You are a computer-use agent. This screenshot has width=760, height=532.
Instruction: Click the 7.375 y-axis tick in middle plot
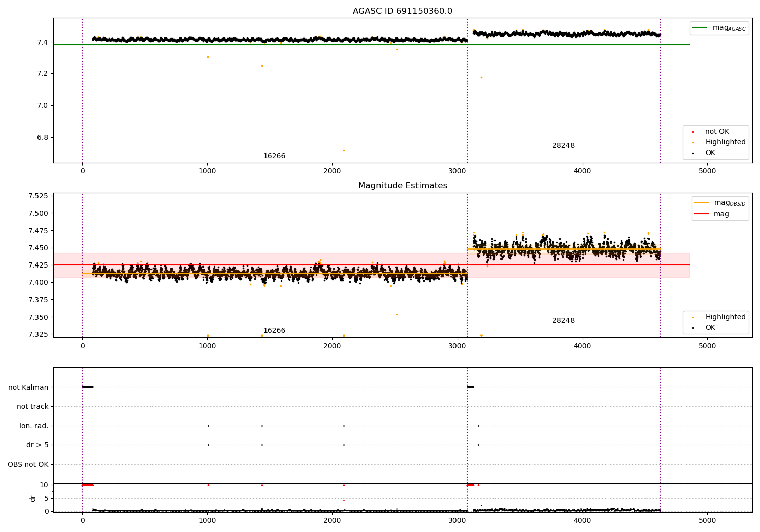coord(38,300)
